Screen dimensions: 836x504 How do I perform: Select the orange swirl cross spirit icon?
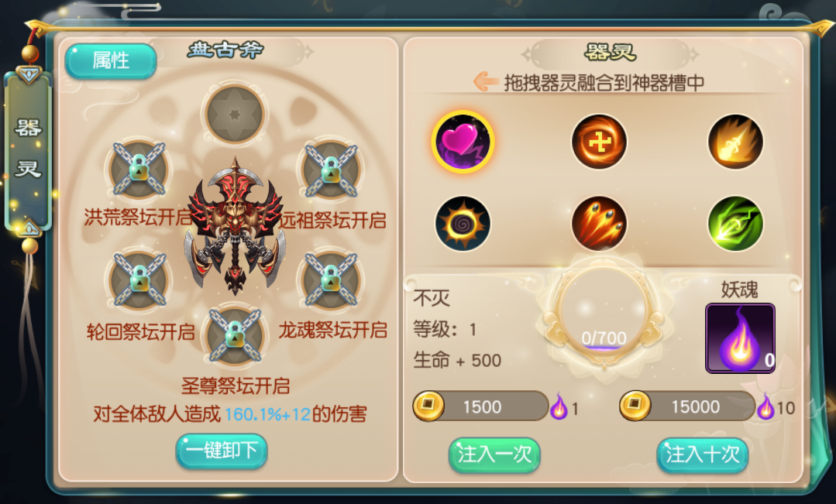(x=599, y=142)
